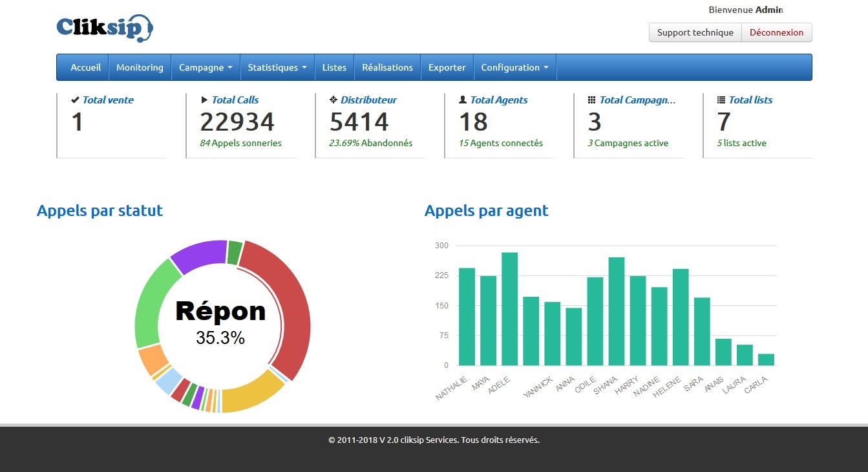Click the list icon beside Total lists
This screenshot has height=472, width=868.
pyautogui.click(x=721, y=100)
